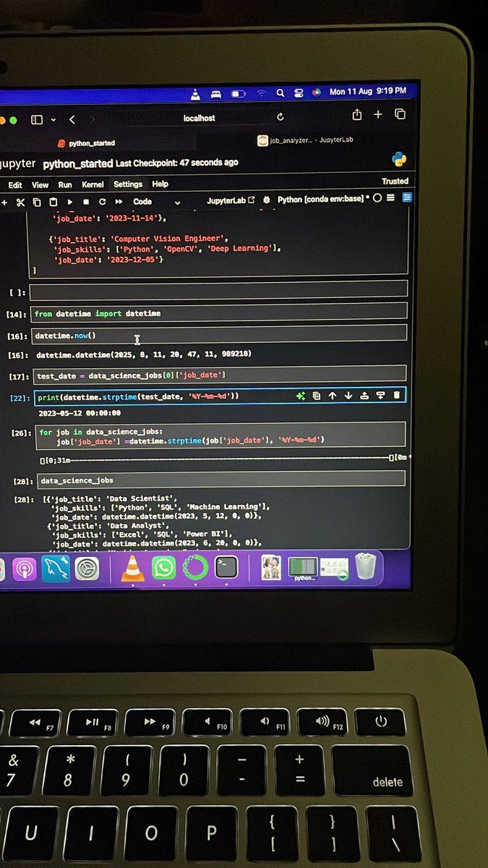Delete cell 22 with trash icon
This screenshot has height=868, width=488.
[x=396, y=395]
